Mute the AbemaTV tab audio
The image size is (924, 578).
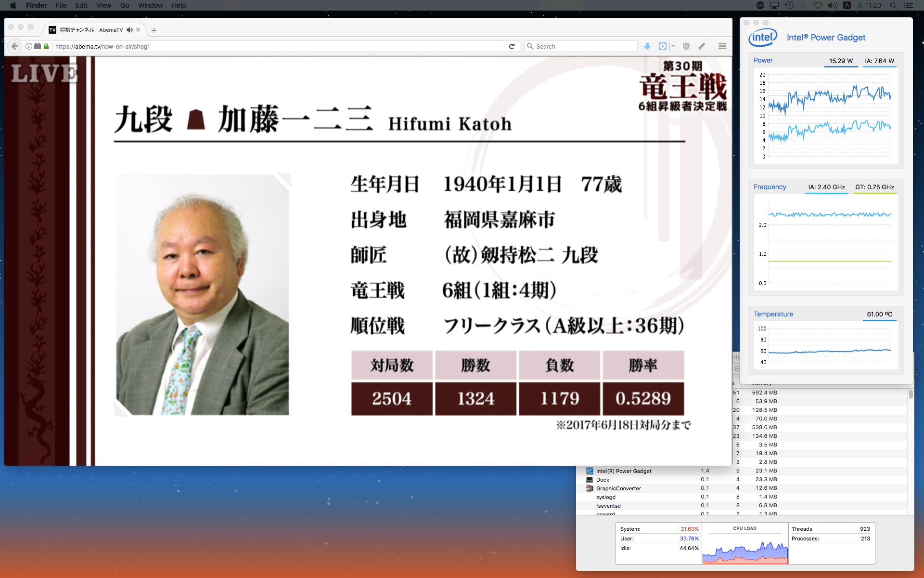coord(129,30)
